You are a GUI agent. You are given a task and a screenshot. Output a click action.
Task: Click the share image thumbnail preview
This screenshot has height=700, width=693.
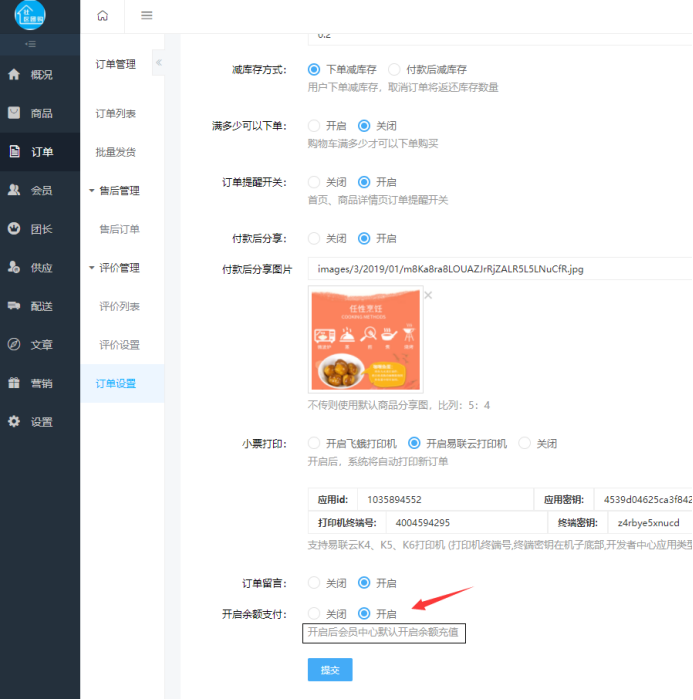click(364, 341)
